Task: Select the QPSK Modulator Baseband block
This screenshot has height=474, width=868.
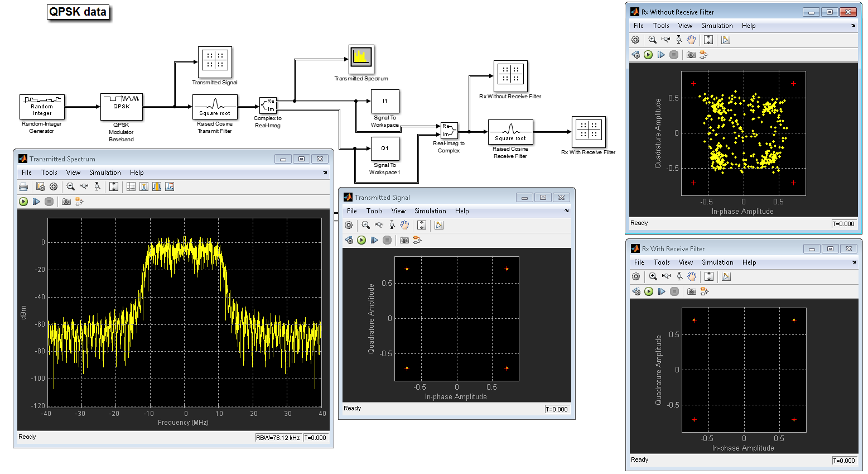Action: (122, 107)
